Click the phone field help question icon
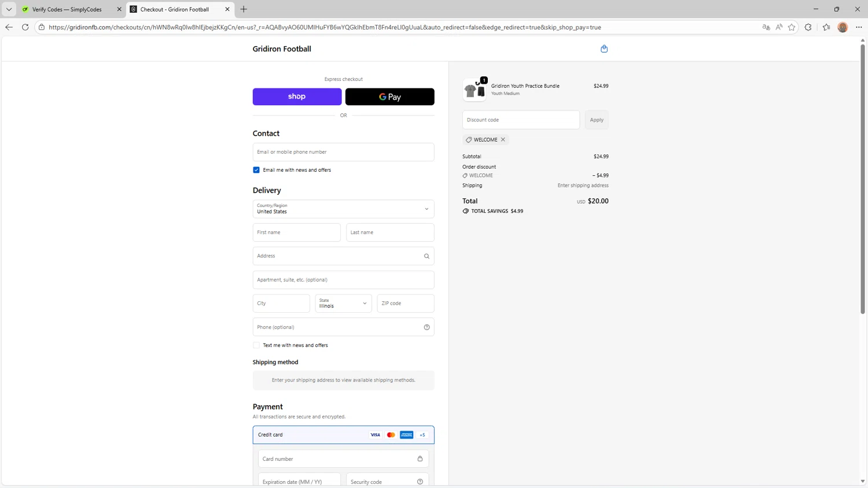Screen dimensions: 868x488 (426, 327)
